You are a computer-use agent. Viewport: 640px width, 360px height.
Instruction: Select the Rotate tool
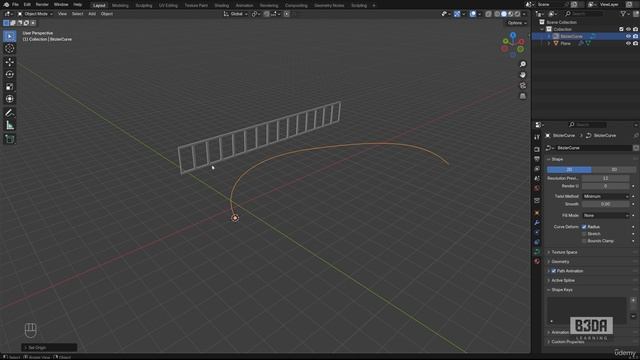(x=10, y=74)
